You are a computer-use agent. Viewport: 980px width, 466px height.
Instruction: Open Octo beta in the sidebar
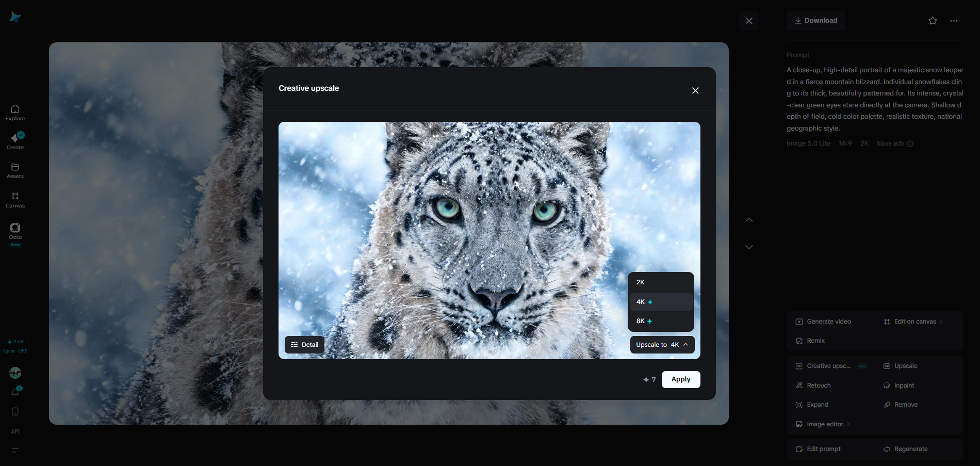point(15,234)
